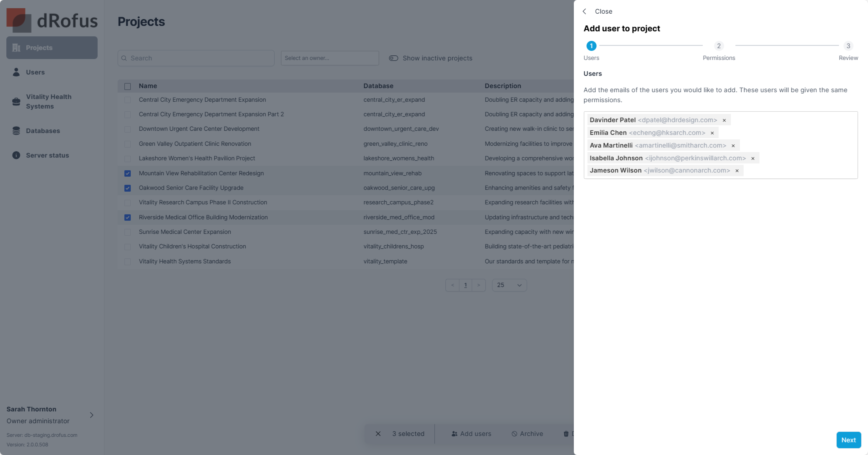This screenshot has width=868, height=455.
Task: Click Archive in bottom action bar
Action: pos(527,434)
